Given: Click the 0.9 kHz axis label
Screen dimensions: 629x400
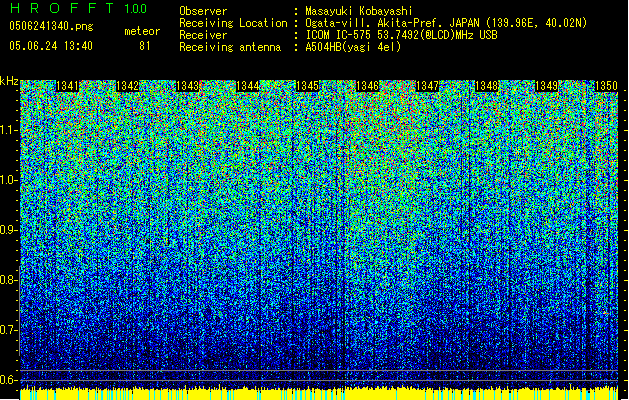Looking at the screenshot, I should tap(8, 230).
